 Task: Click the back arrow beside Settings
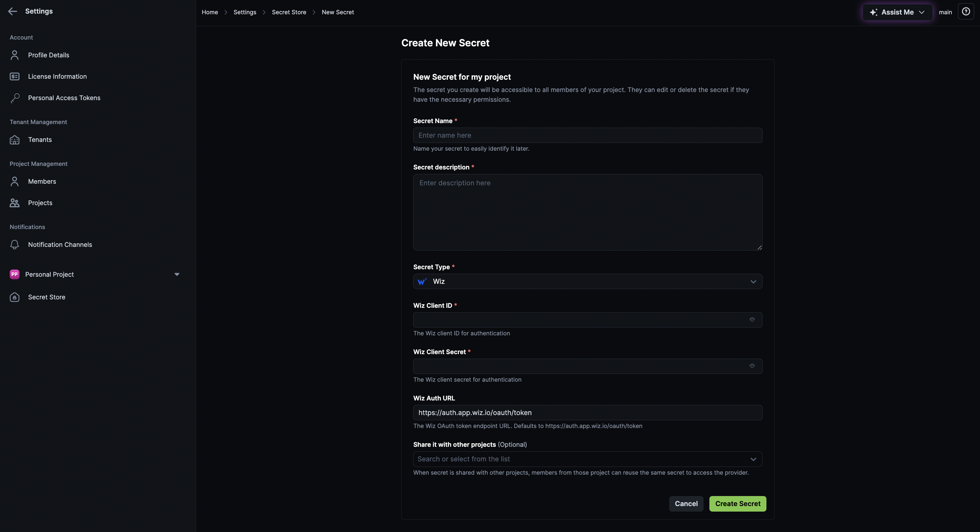tap(13, 11)
